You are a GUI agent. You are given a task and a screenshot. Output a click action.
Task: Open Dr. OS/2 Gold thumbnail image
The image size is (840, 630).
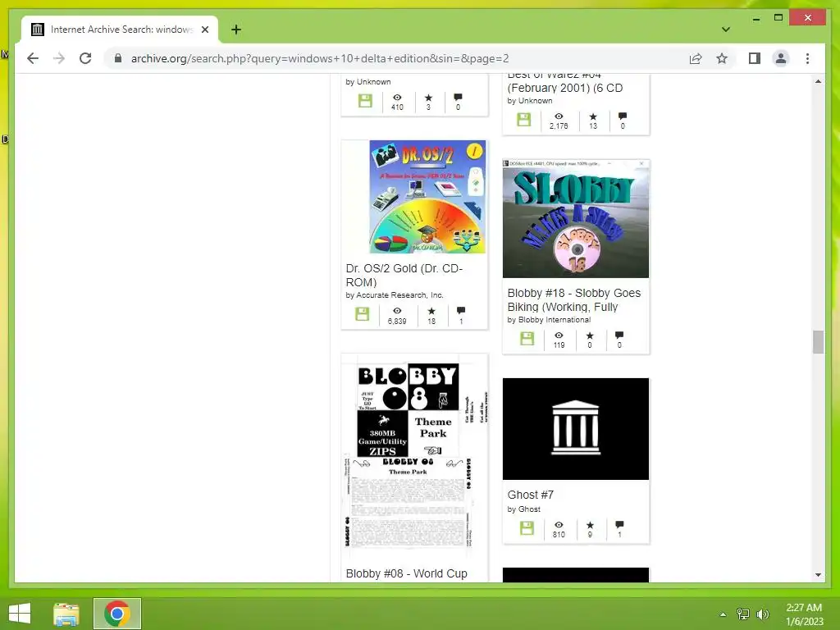pyautogui.click(x=427, y=197)
